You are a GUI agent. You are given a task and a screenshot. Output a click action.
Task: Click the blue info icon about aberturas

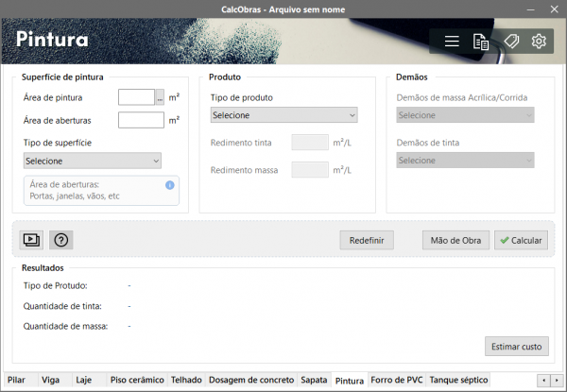pyautogui.click(x=170, y=185)
